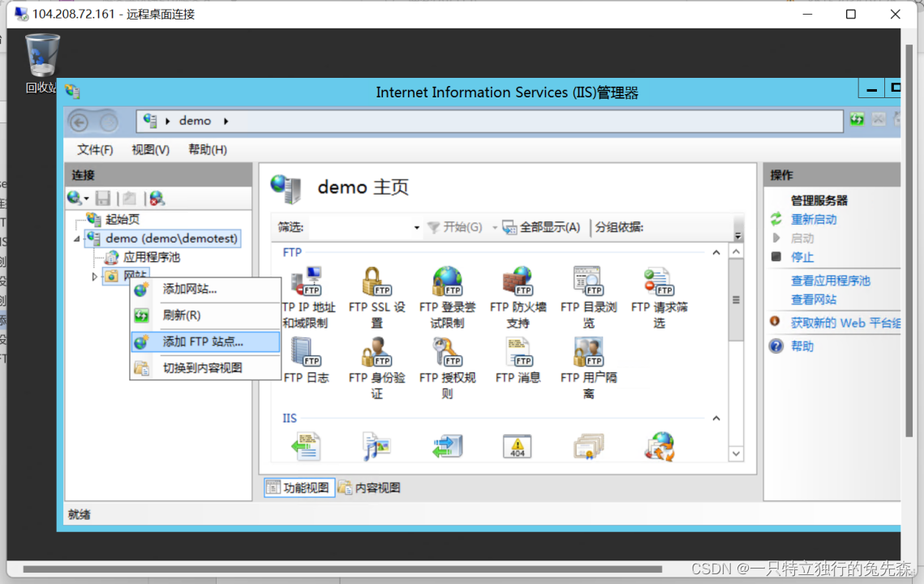Open IIS globe with orange arrows icon
The image size is (924, 584).
click(x=660, y=446)
